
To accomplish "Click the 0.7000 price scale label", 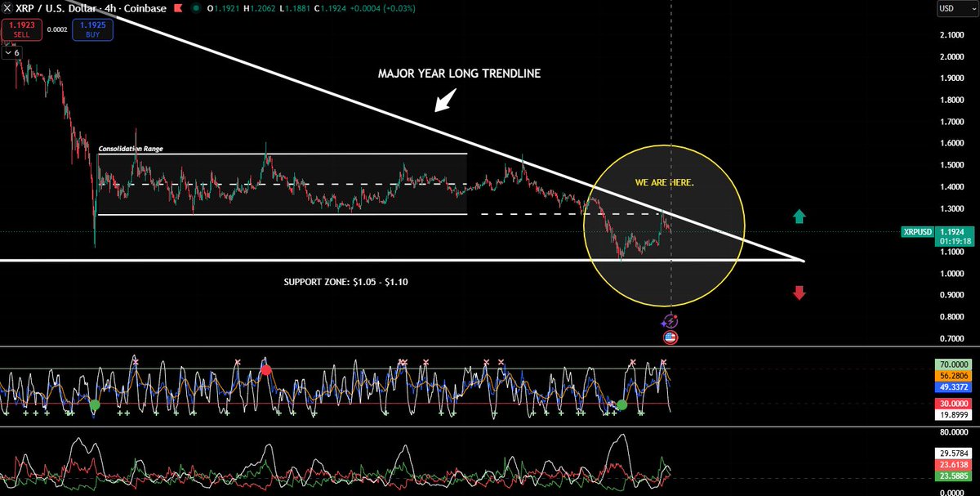I will click(951, 338).
